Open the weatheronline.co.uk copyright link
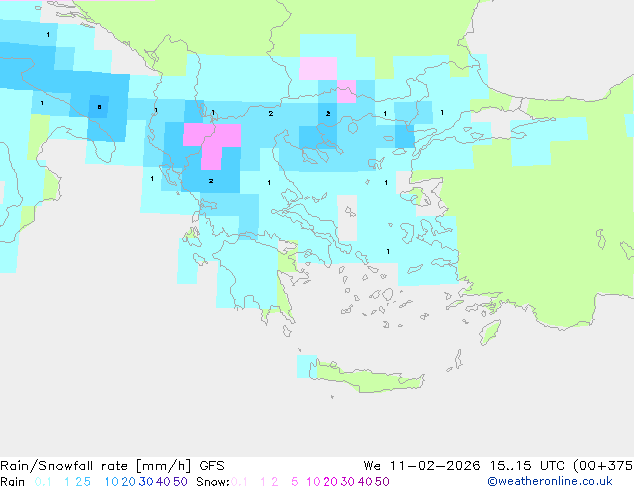634x490 pixels. click(x=550, y=481)
